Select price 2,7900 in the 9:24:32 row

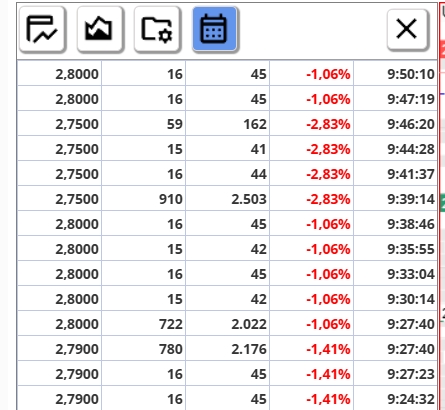[77, 399]
